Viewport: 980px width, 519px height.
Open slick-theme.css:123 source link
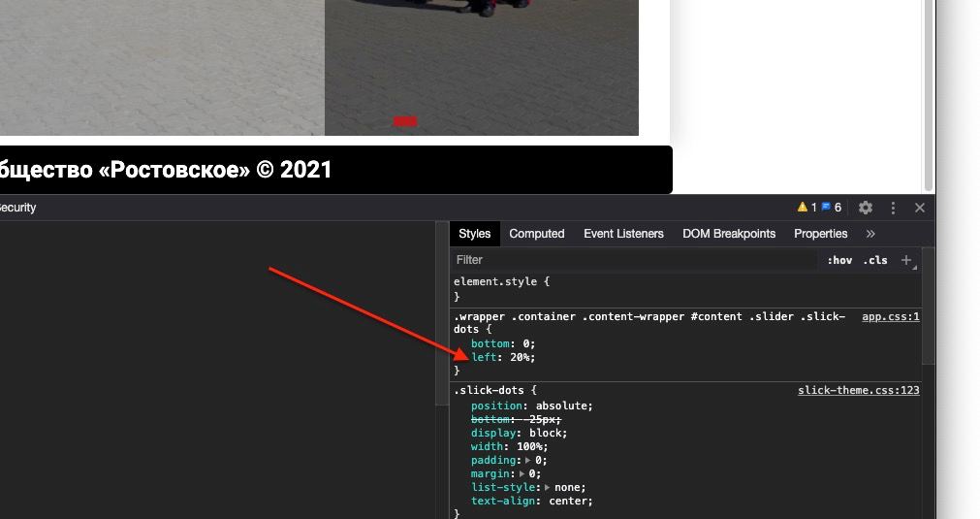pos(859,390)
